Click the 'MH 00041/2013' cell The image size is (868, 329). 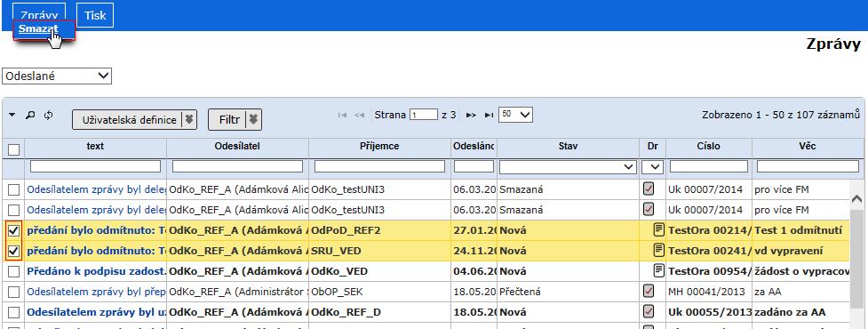coord(709,292)
